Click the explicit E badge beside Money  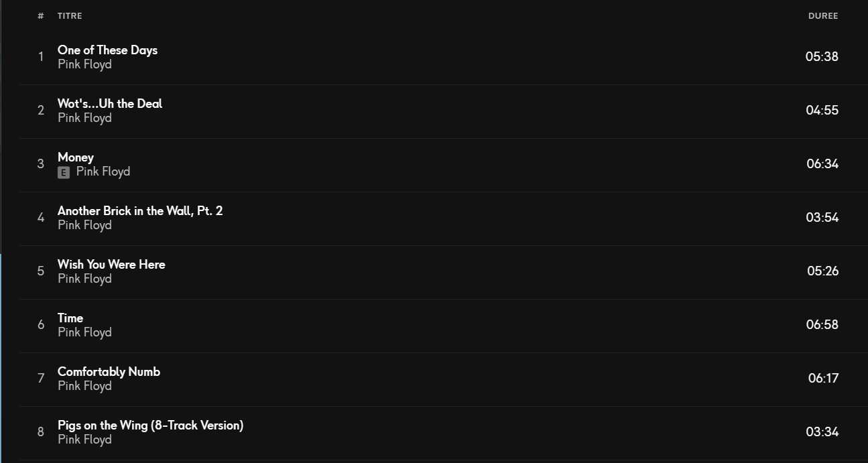[x=64, y=173]
